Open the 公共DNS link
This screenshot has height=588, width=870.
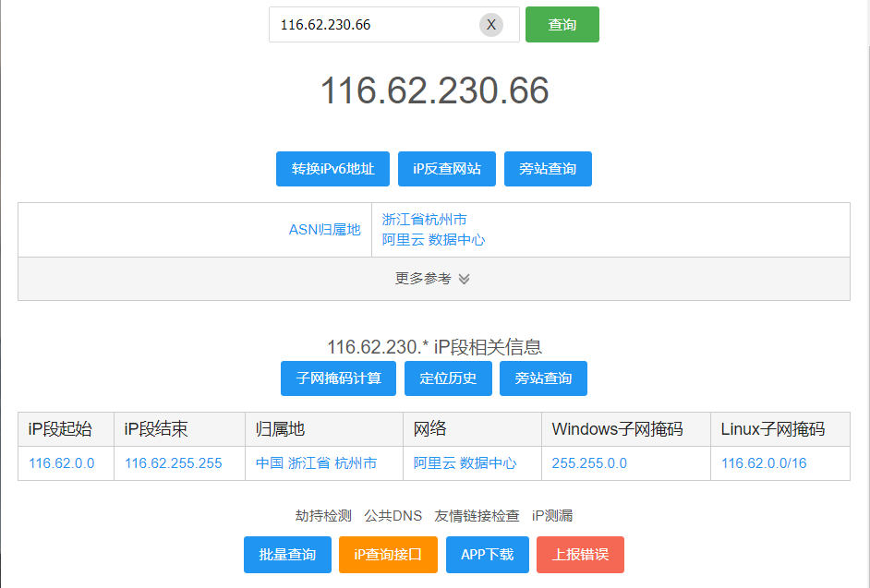click(x=393, y=516)
